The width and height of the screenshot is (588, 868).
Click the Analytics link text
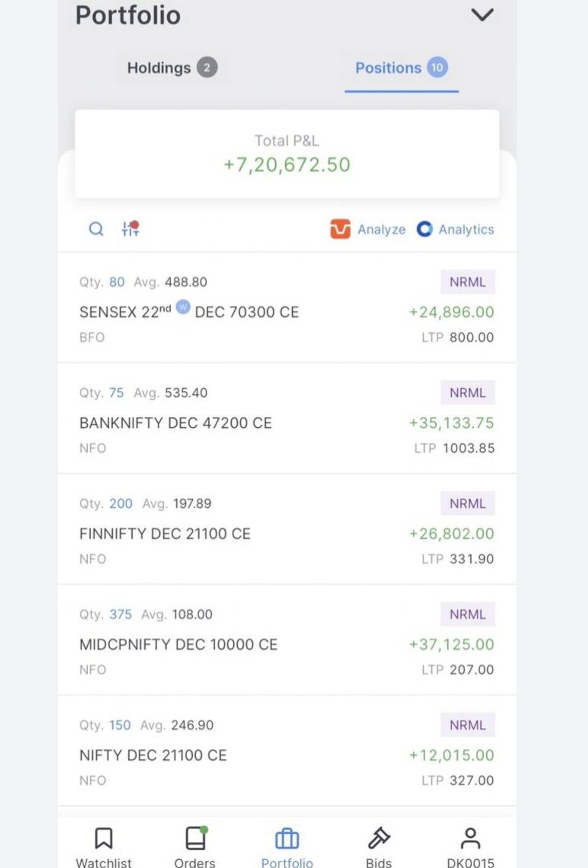[466, 229]
